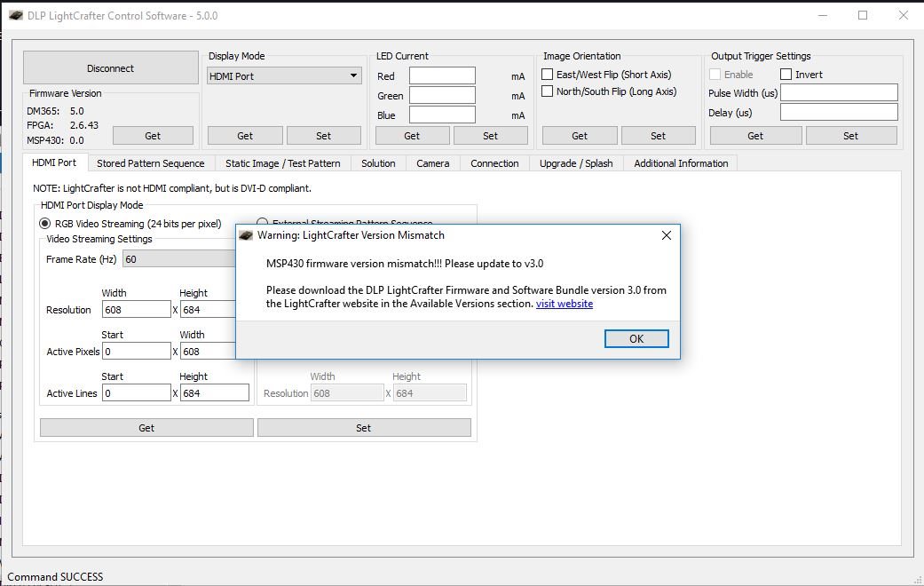The width and height of the screenshot is (924, 586).
Task: Select RGB Video Streaming radio button
Action: pos(44,224)
